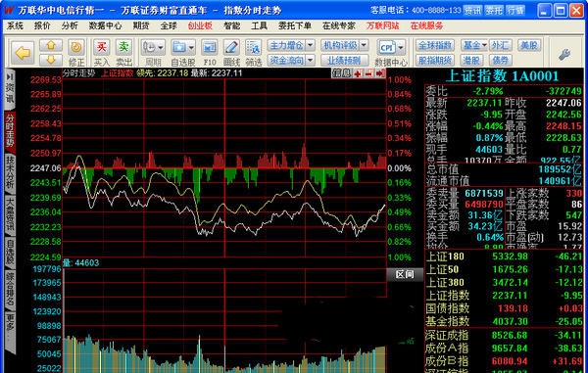Open the 智能 menu
This screenshot has width=588, height=373.
click(231, 25)
